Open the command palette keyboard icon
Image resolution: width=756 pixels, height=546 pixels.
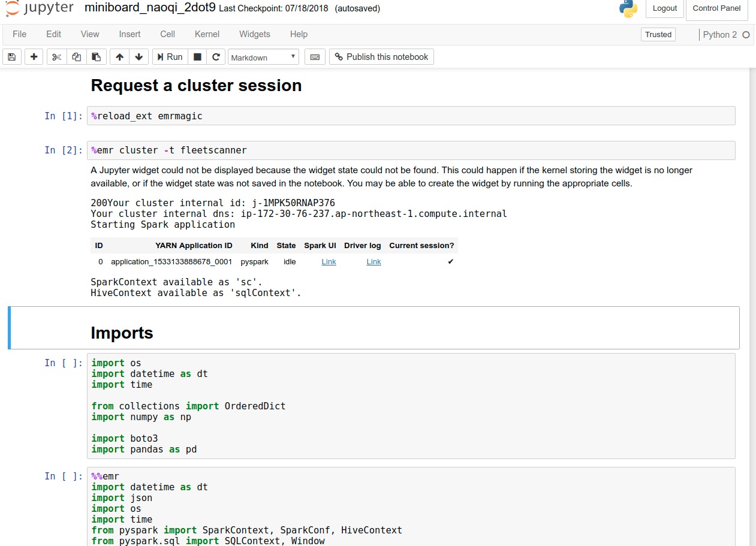[315, 57]
